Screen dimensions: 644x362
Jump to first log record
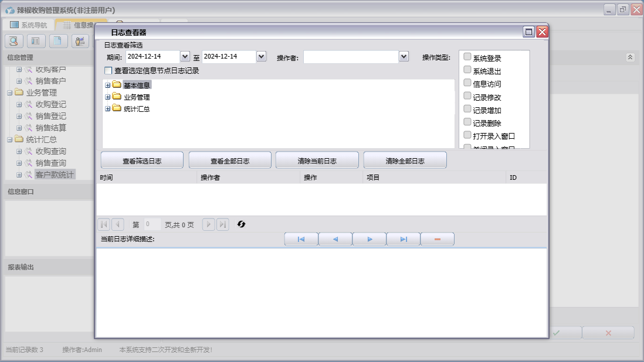coord(301,239)
